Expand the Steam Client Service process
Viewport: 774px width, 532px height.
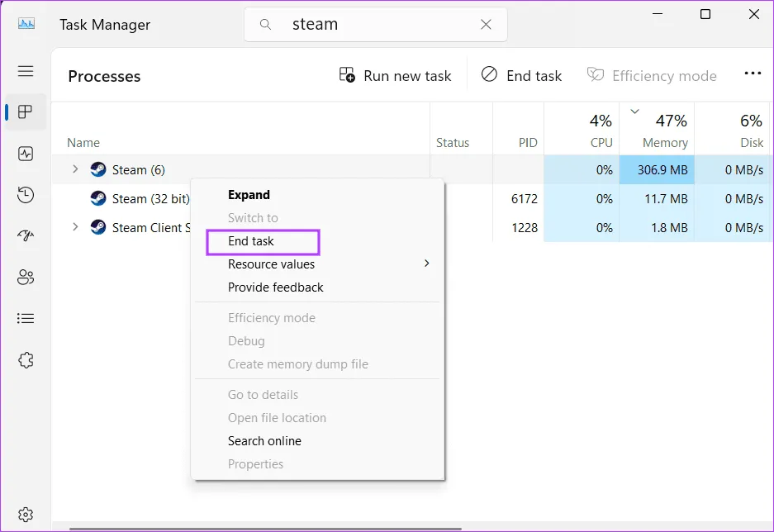tap(75, 227)
